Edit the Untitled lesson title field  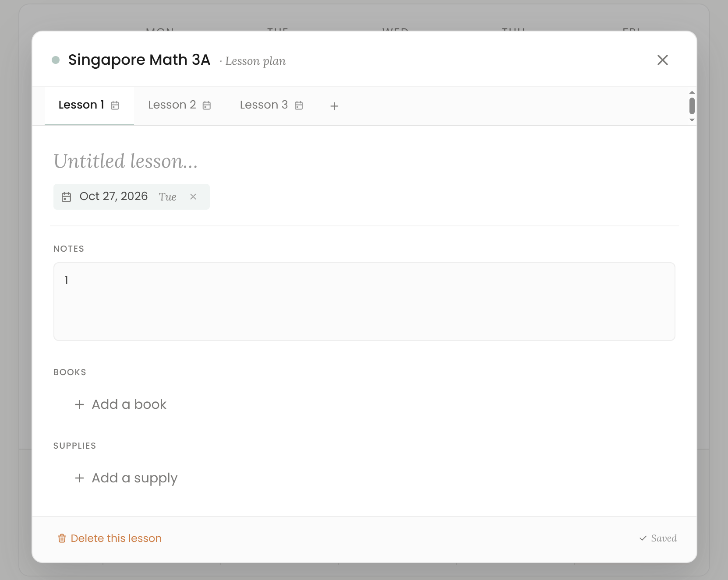(364, 161)
